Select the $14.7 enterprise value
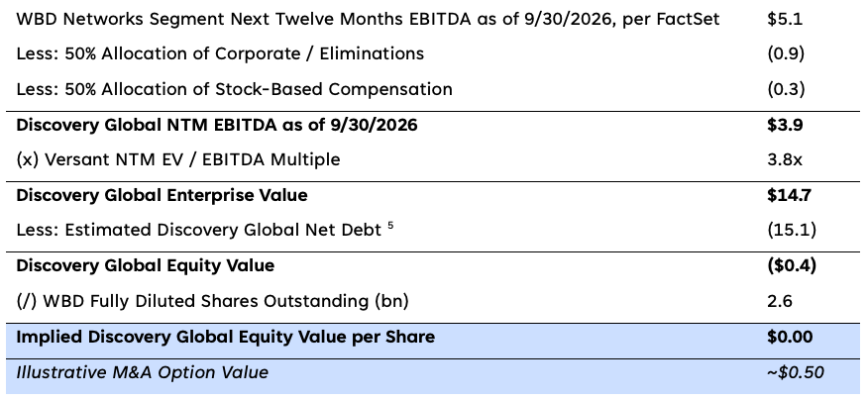The height and width of the screenshot is (400, 868). pos(789,195)
